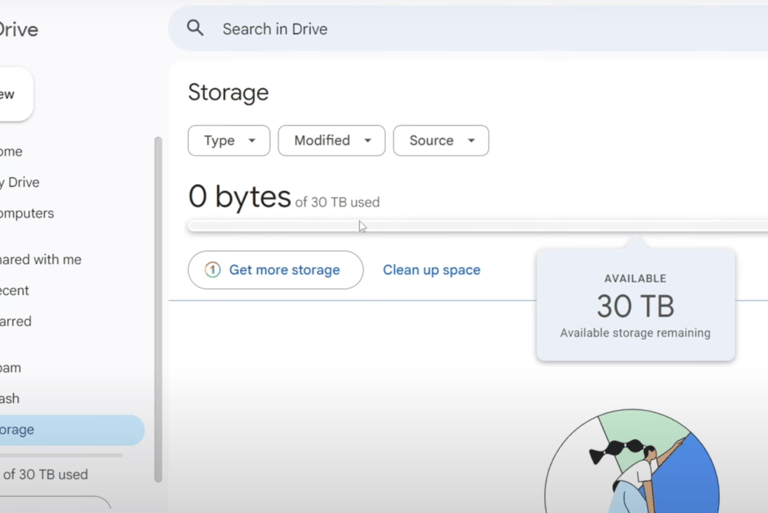This screenshot has width=768, height=513.
Task: Open the Type filter dropdown
Action: click(x=229, y=141)
